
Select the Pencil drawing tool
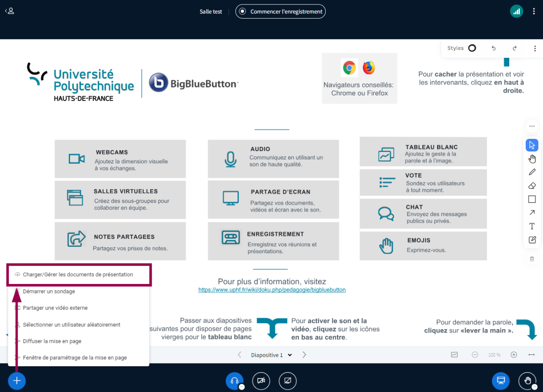point(532,172)
